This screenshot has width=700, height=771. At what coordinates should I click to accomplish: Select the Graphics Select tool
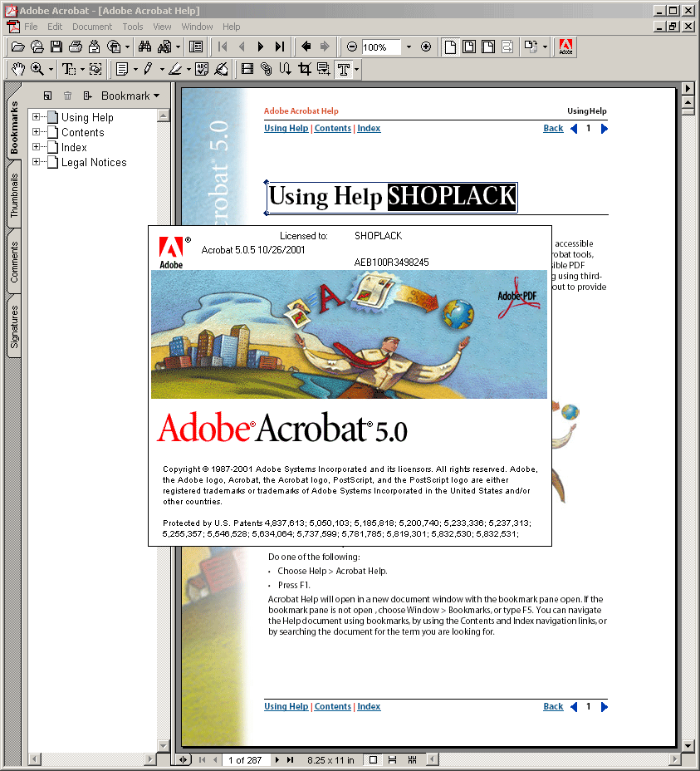pos(95,69)
